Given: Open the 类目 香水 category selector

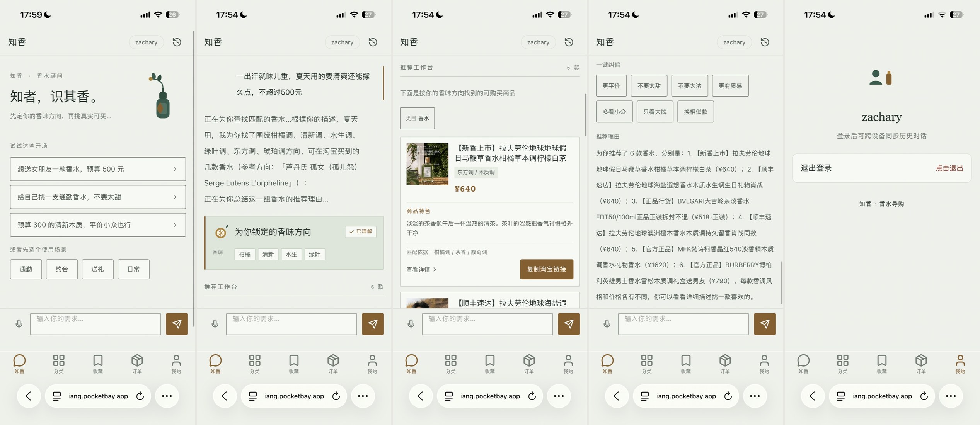Looking at the screenshot, I should coord(417,118).
